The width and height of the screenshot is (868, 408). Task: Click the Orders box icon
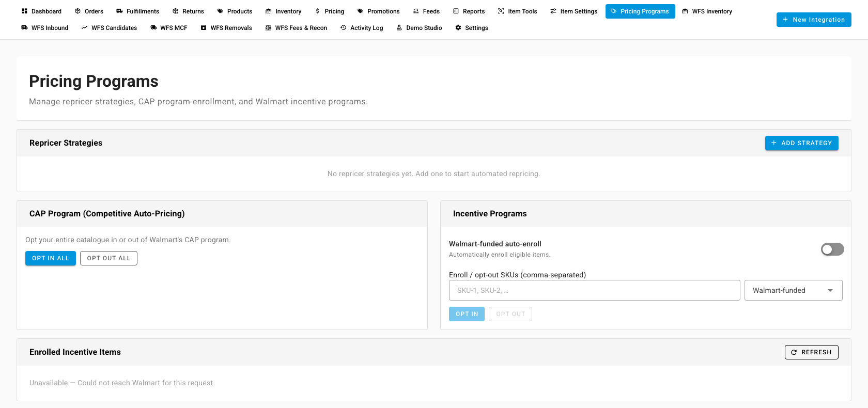78,11
